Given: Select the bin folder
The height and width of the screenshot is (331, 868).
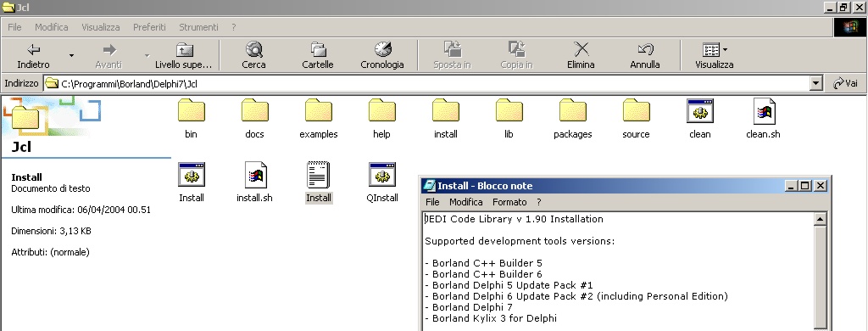Looking at the screenshot, I should click(x=191, y=119).
